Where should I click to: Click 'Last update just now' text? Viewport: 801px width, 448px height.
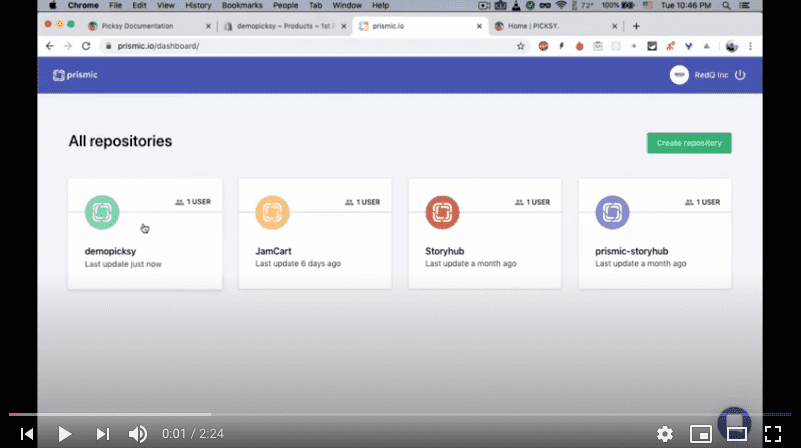point(123,264)
